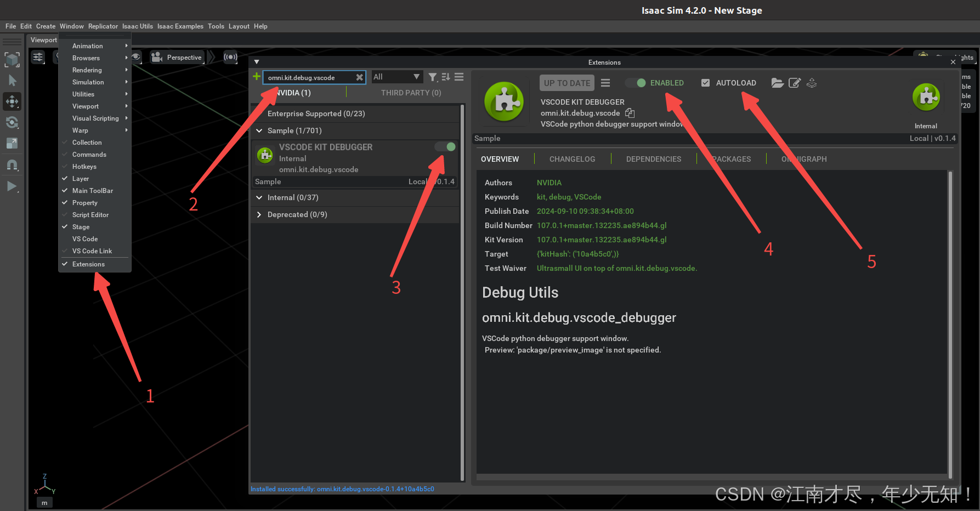
Task: Click the Play simulation button
Action: point(12,186)
